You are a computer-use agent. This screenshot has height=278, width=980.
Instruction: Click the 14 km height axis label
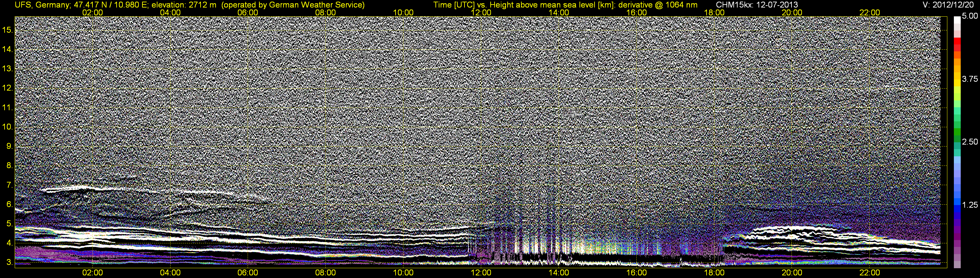pos(7,49)
